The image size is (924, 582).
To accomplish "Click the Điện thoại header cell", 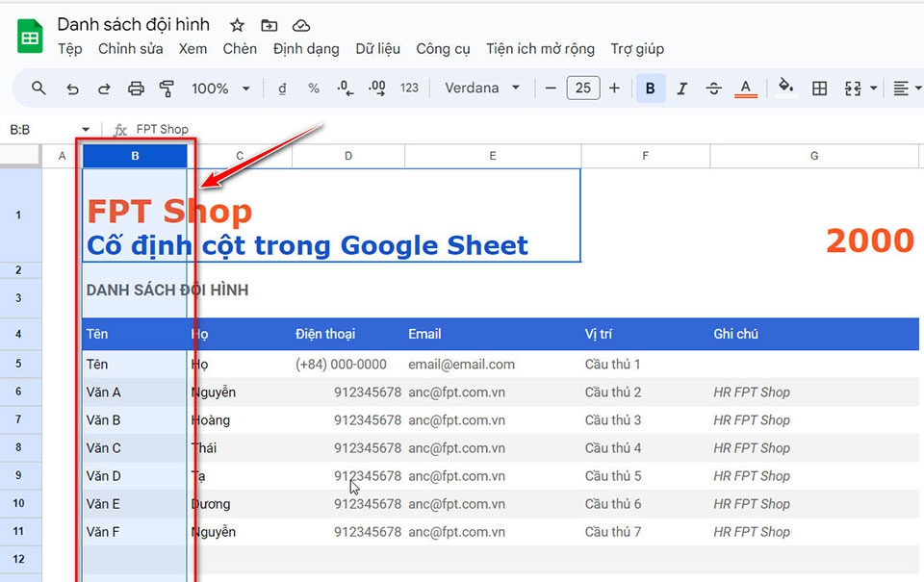I will [x=348, y=334].
